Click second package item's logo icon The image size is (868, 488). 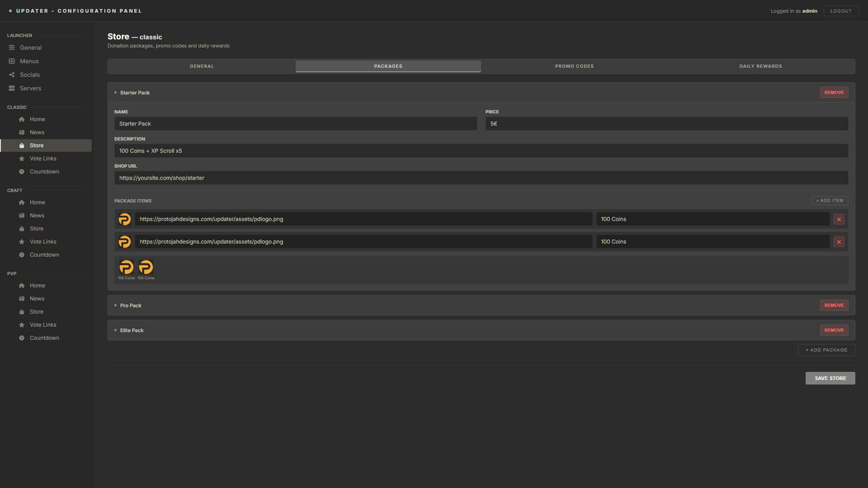click(125, 242)
